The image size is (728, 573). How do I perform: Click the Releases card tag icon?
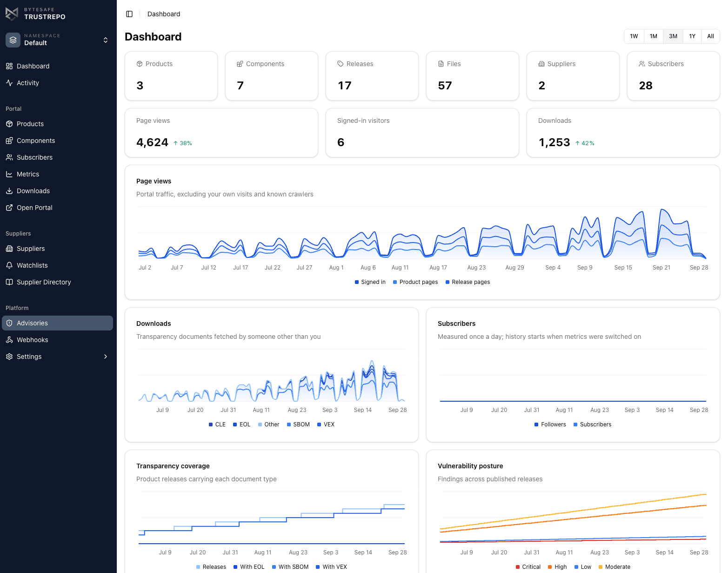(x=341, y=64)
